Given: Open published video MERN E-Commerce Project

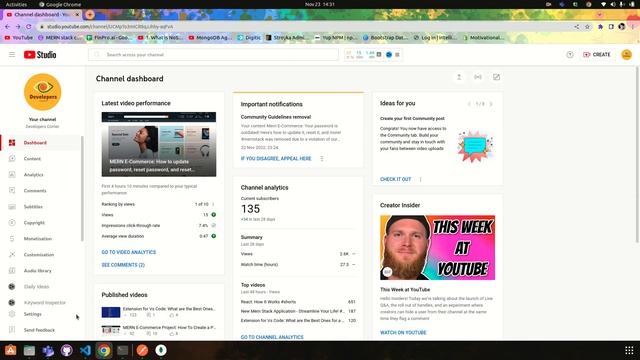Looking at the screenshot, I should tap(159, 330).
